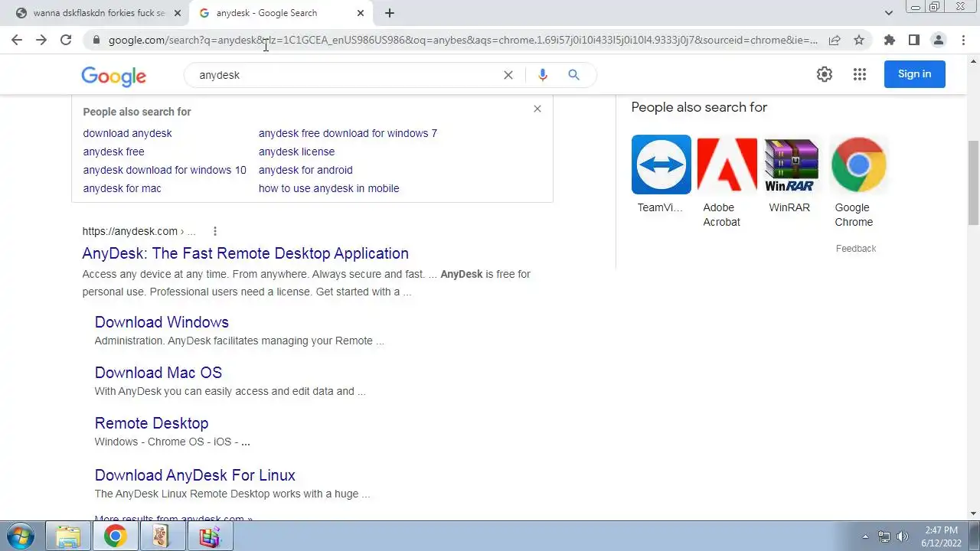This screenshot has height=551, width=980.
Task: Open the Remote Desktop sitelink
Action: pyautogui.click(x=152, y=423)
